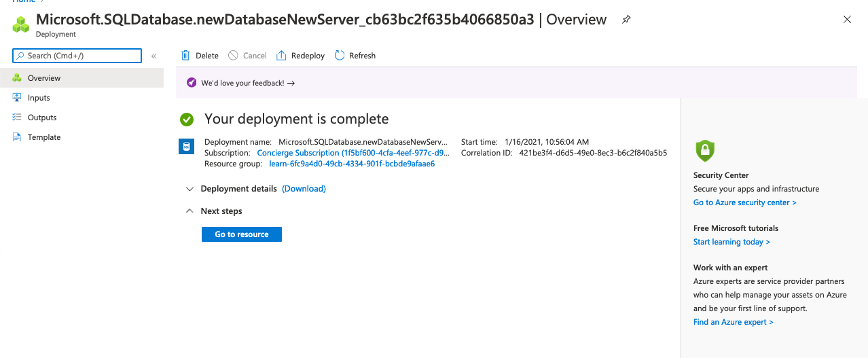Click the SQL database resource icon
868x358 pixels.
click(186, 146)
